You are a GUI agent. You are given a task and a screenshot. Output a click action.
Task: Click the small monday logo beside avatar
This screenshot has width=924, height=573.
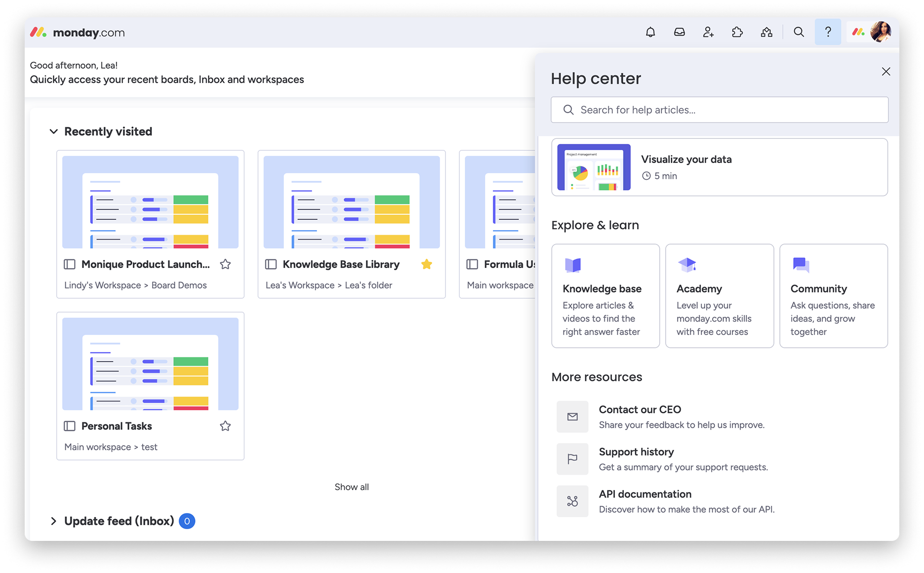pos(858,33)
